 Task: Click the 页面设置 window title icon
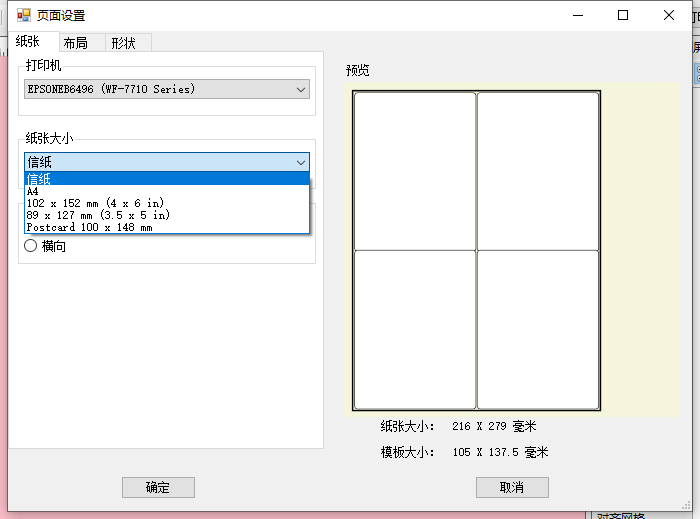pyautogui.click(x=23, y=15)
